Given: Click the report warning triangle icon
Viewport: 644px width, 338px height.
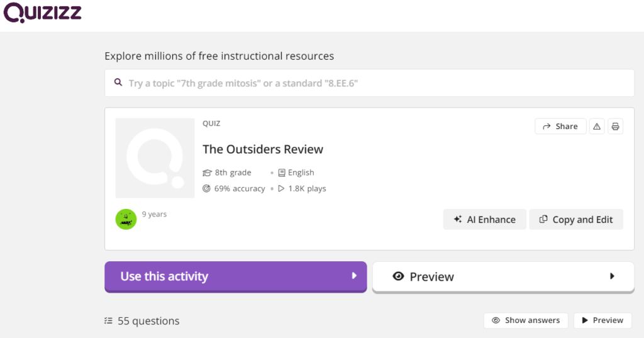Looking at the screenshot, I should point(597,127).
